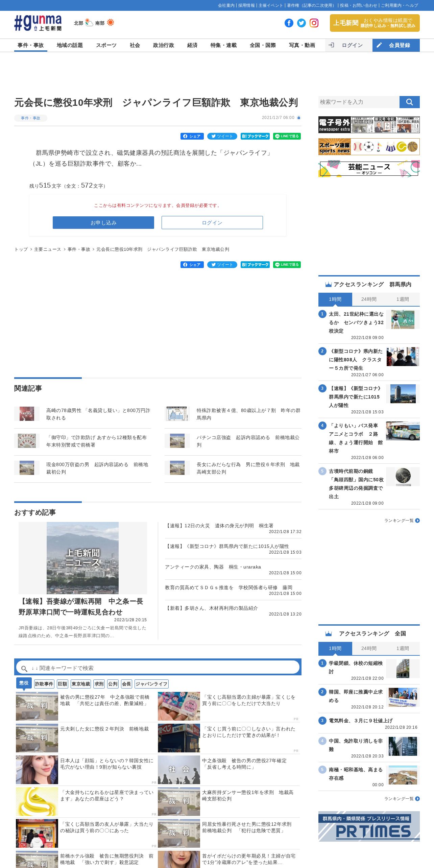The width and height of the screenshot is (434, 868).
Task: Click the login arrow icon beside ログイン
Action: 331,45
